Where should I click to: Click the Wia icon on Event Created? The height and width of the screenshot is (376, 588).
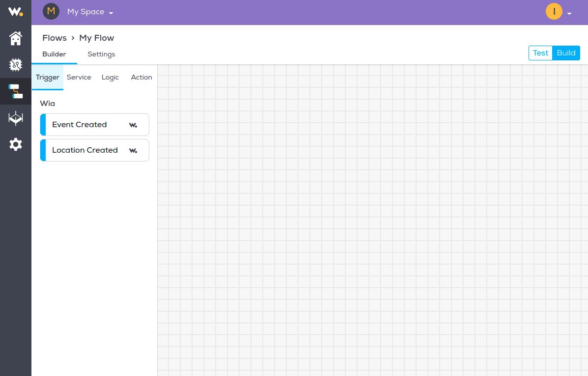[x=133, y=125]
